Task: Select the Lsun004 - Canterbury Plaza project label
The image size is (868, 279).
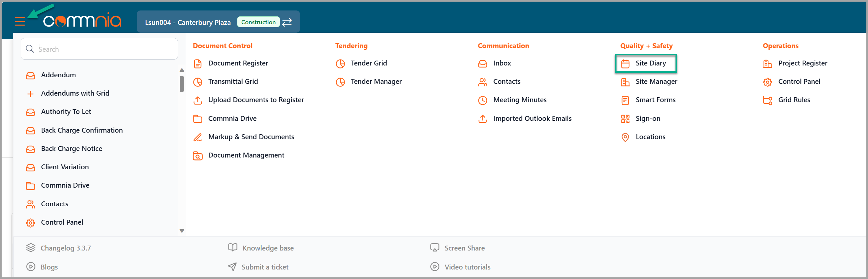Action: point(188,23)
